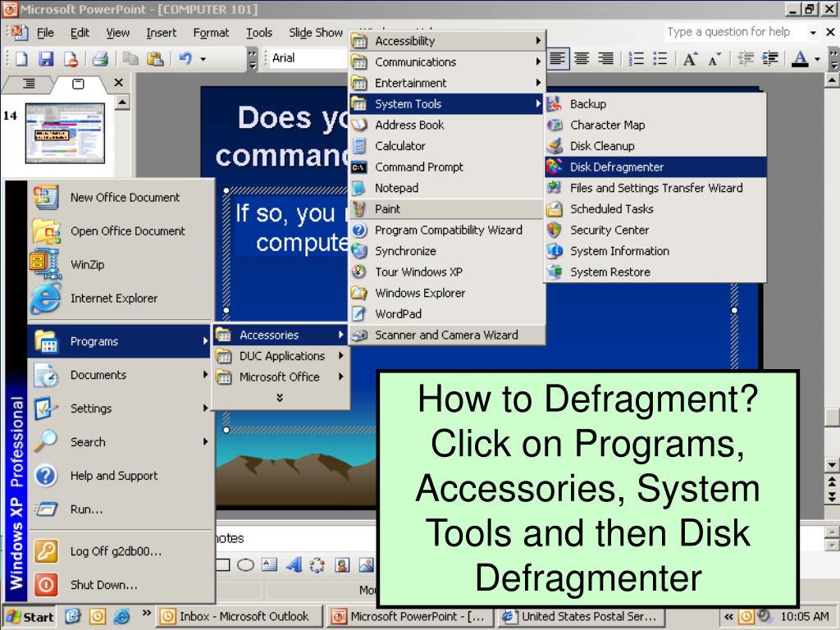Click in the Type a question for help field
The width and height of the screenshot is (840, 630).
(x=735, y=32)
